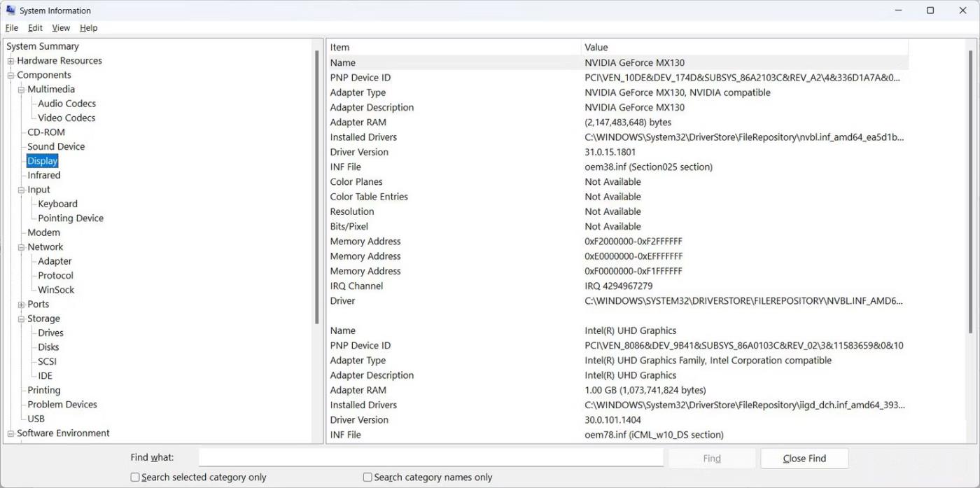The image size is (980, 488).
Task: Click the Bits/Pixel row label
Action: (349, 227)
